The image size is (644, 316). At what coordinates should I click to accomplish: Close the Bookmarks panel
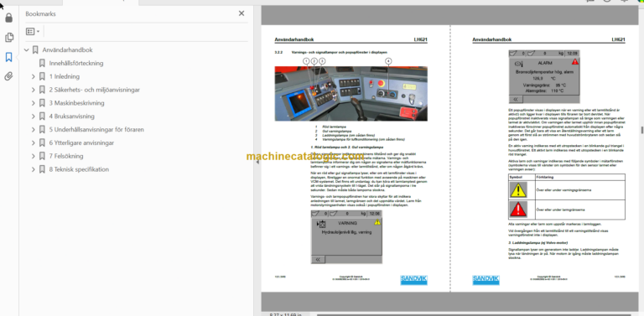coord(241,13)
